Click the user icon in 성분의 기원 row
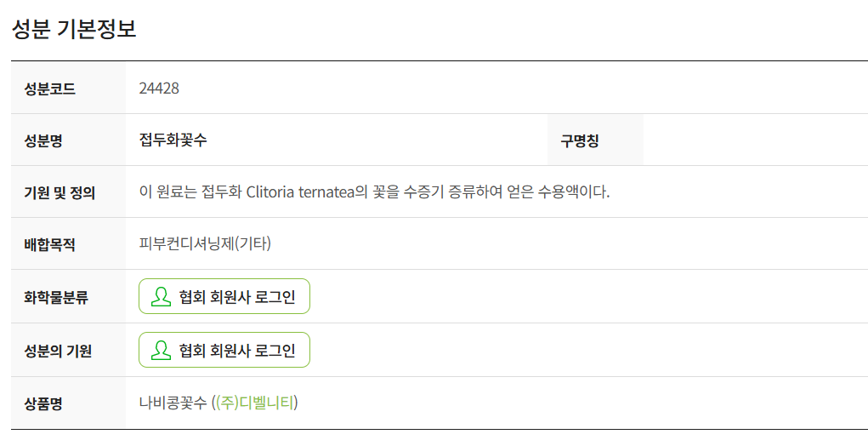This screenshot has width=868, height=440. (x=161, y=351)
